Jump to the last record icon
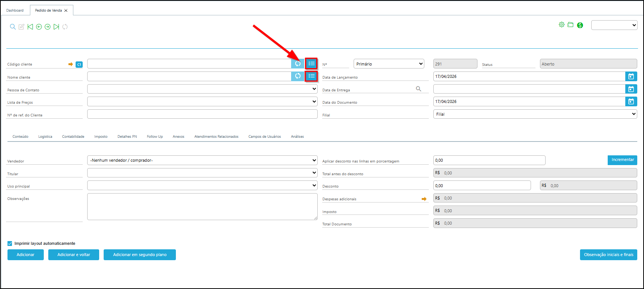Viewport: 644px width, 289px height. coord(56,27)
